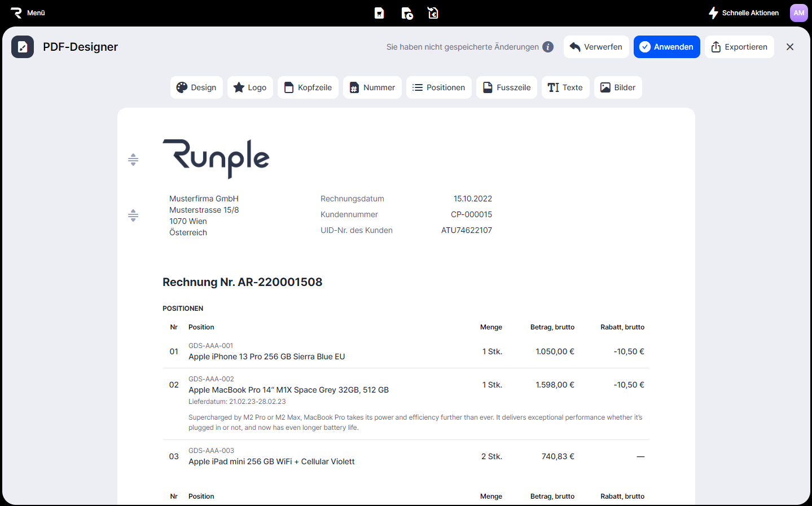Viewport: 812px width, 506px height.
Task: Open the Kopfzeile tab
Action: [308, 87]
